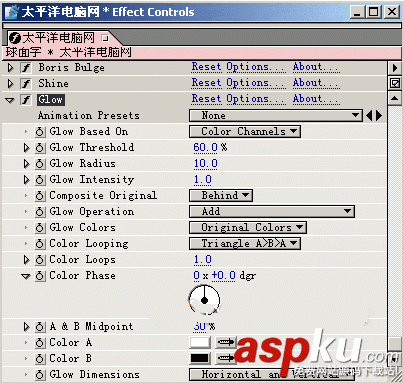Open the panel flyout menu arrow
This screenshot has width=404, height=383.
coord(395,68)
